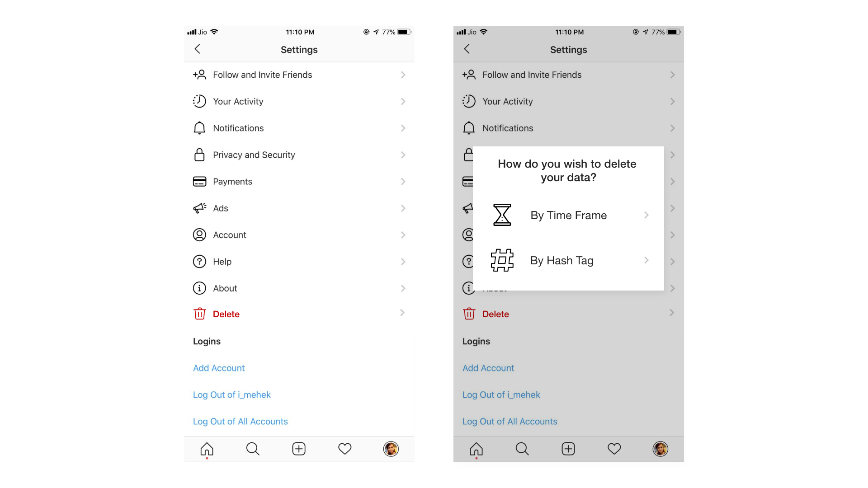Image resolution: width=868 pixels, height=488 pixels.
Task: Toggle the Help section open
Action: click(x=299, y=261)
